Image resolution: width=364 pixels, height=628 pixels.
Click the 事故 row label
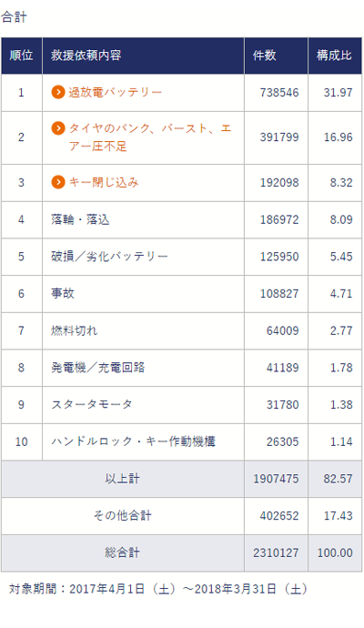[63, 293]
